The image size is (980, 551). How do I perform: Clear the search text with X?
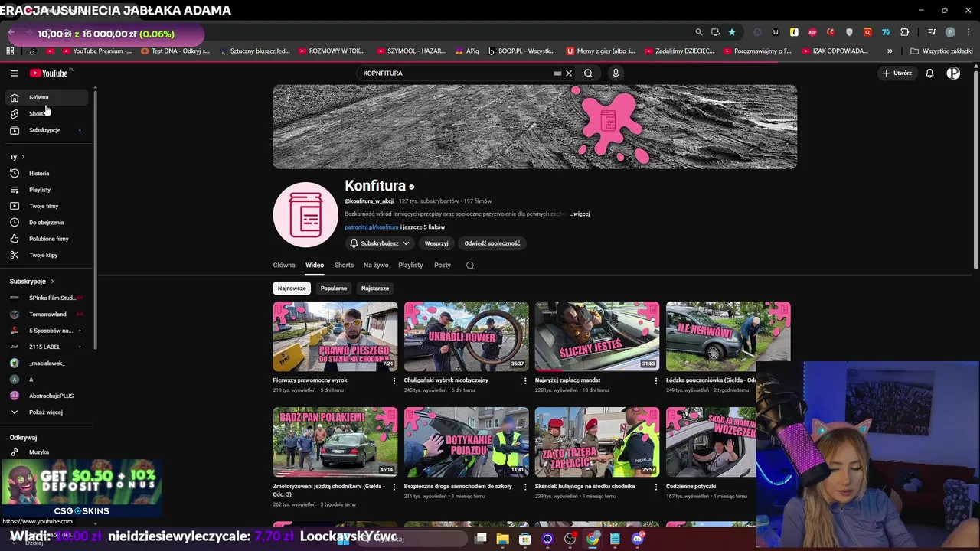pos(569,73)
